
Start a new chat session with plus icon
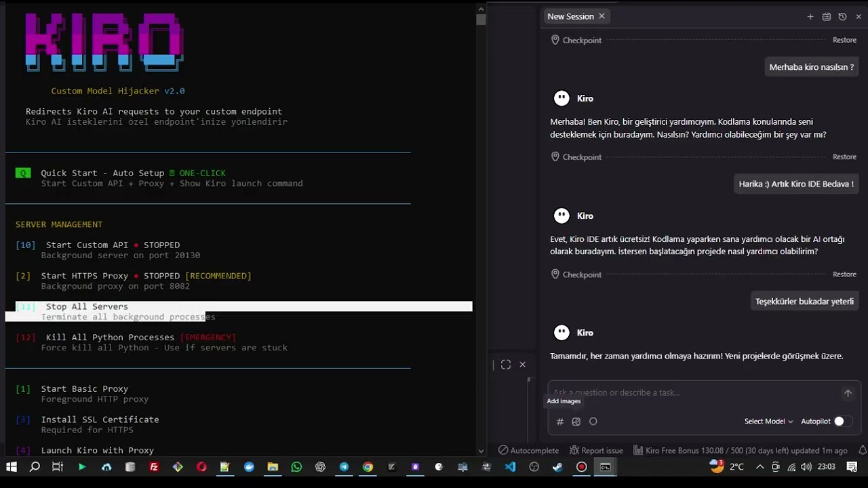pos(810,16)
